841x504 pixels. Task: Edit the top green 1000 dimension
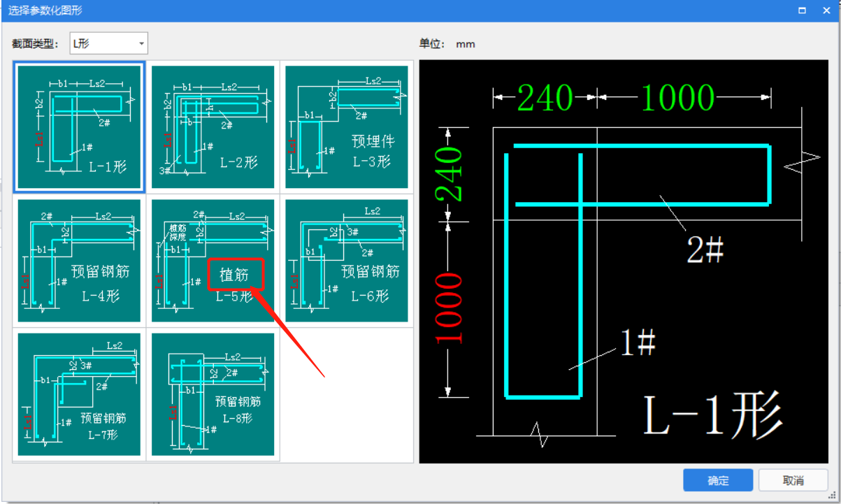pyautogui.click(x=677, y=98)
